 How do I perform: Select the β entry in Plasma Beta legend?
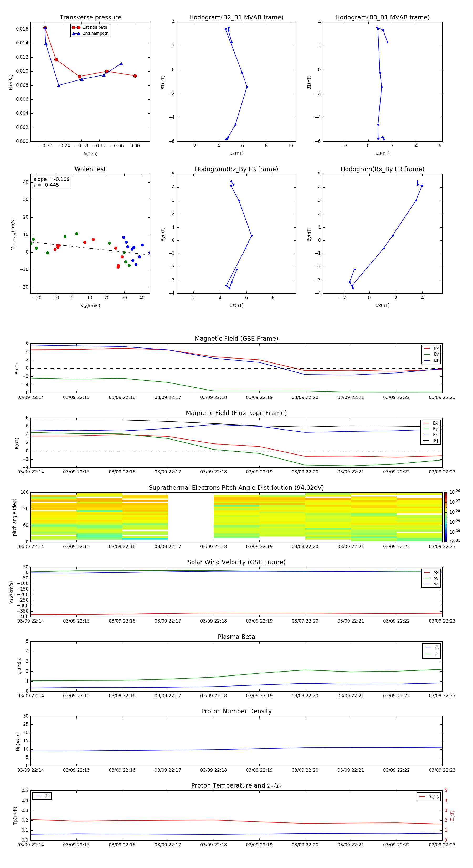(431, 654)
